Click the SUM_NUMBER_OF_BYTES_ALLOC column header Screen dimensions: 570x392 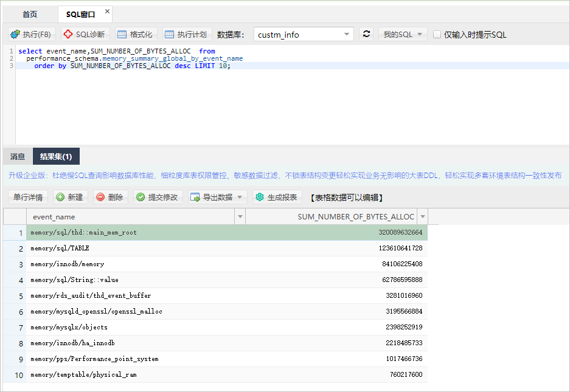tap(332, 216)
